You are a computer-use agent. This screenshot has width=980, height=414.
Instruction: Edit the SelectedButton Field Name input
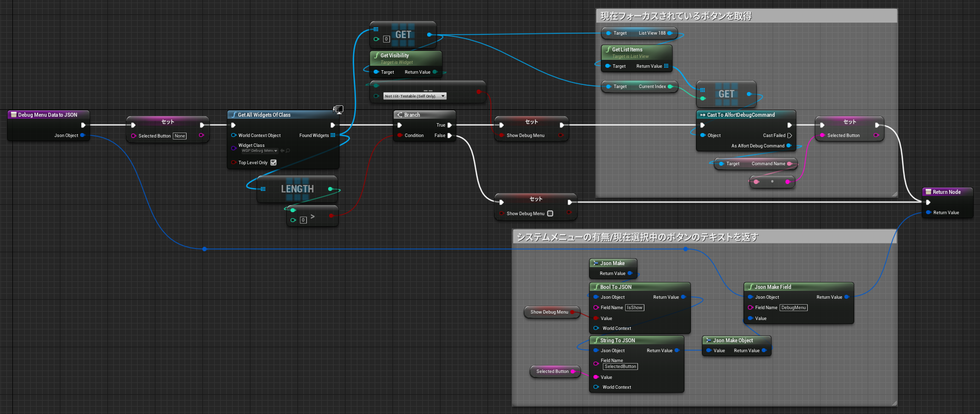[x=620, y=367]
